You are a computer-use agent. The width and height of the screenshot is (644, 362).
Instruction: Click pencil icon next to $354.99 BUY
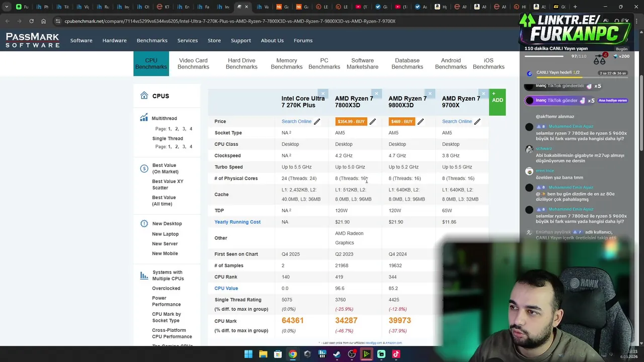pyautogui.click(x=372, y=121)
